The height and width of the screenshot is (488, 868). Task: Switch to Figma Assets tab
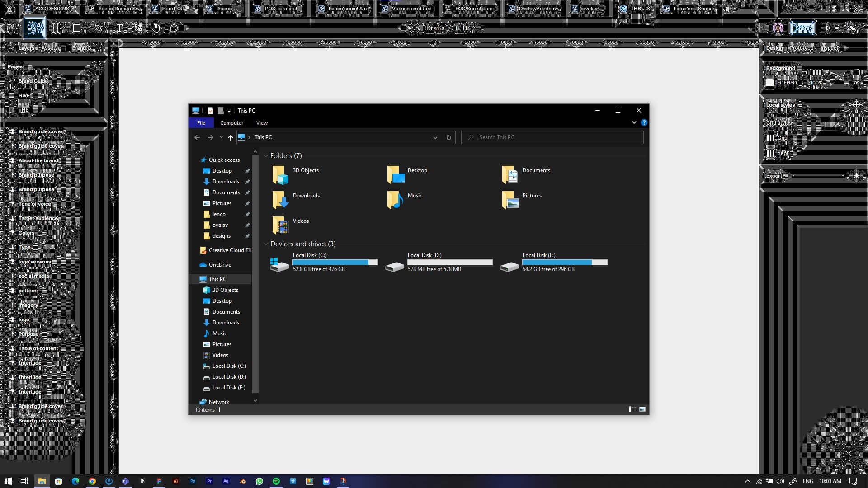(50, 48)
